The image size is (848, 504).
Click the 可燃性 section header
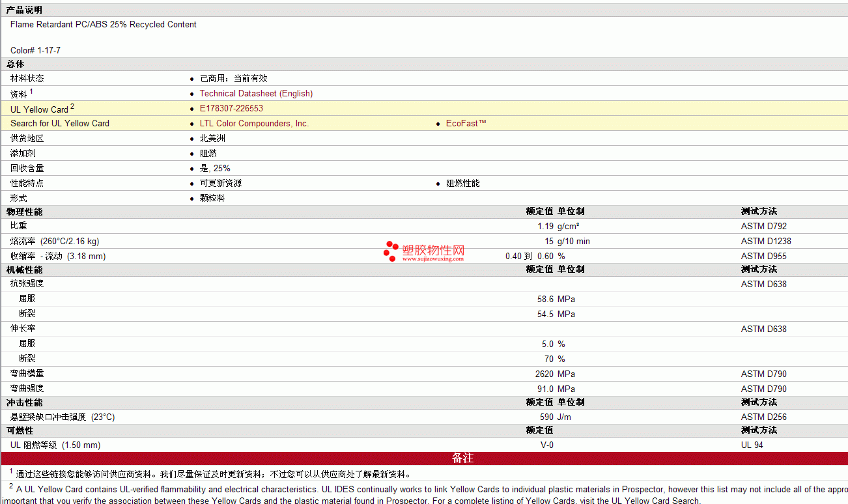click(x=20, y=431)
